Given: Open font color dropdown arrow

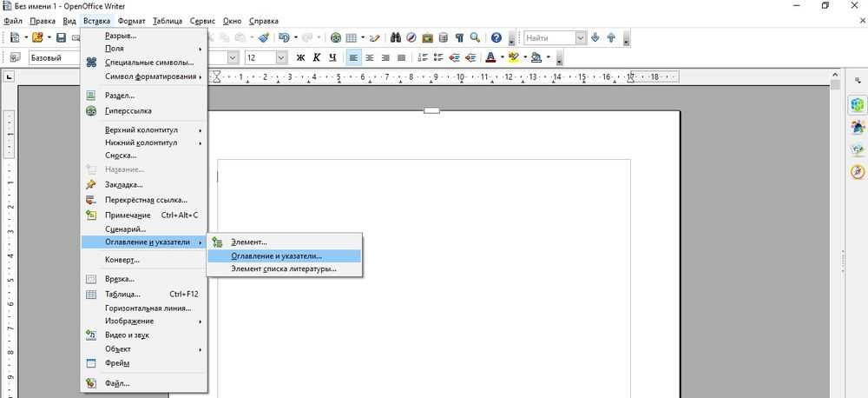Looking at the screenshot, I should (x=502, y=58).
